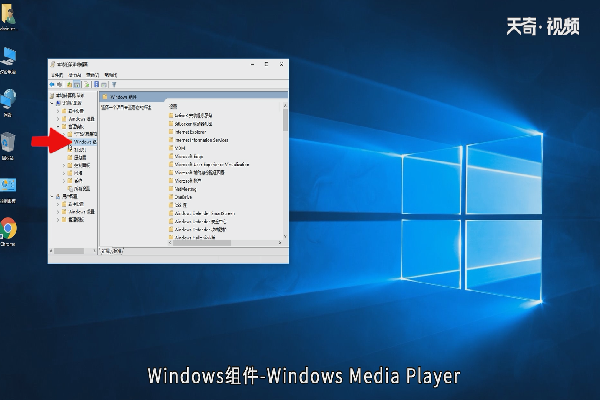Expand the 系统 tree node
This screenshot has width=600, height=400.
click(64, 181)
